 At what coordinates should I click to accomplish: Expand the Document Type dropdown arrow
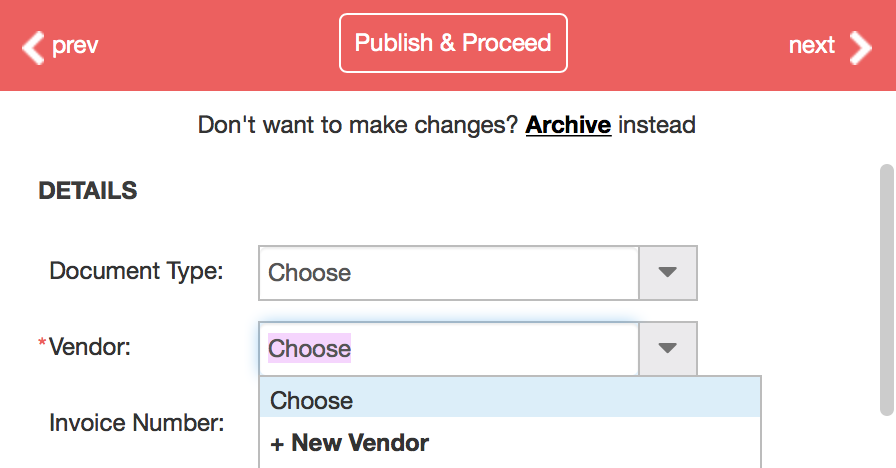click(x=667, y=273)
